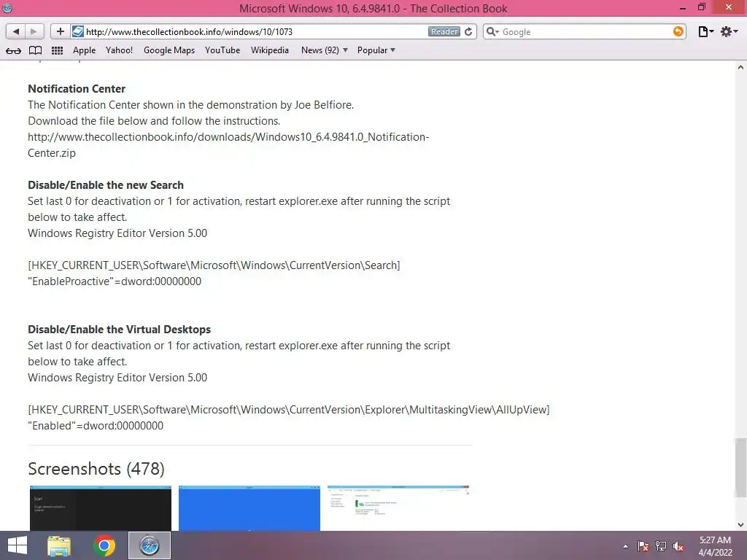
Task: Add bookmark with the plus button
Action: pos(60,31)
